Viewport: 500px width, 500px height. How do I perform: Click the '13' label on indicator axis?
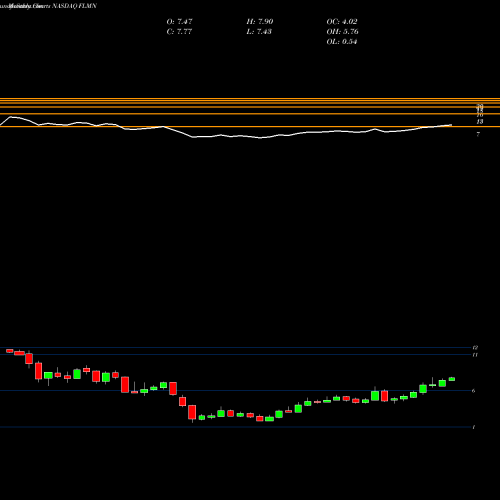click(480, 122)
